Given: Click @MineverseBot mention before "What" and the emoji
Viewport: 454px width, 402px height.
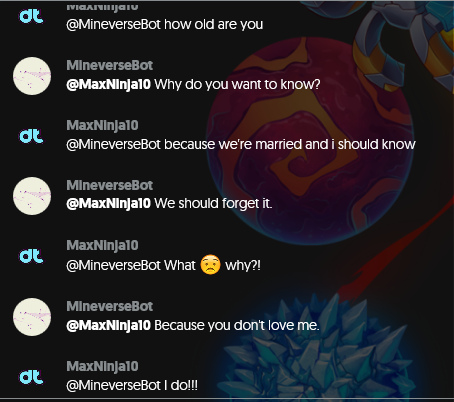Looking at the screenshot, I should point(114,266).
